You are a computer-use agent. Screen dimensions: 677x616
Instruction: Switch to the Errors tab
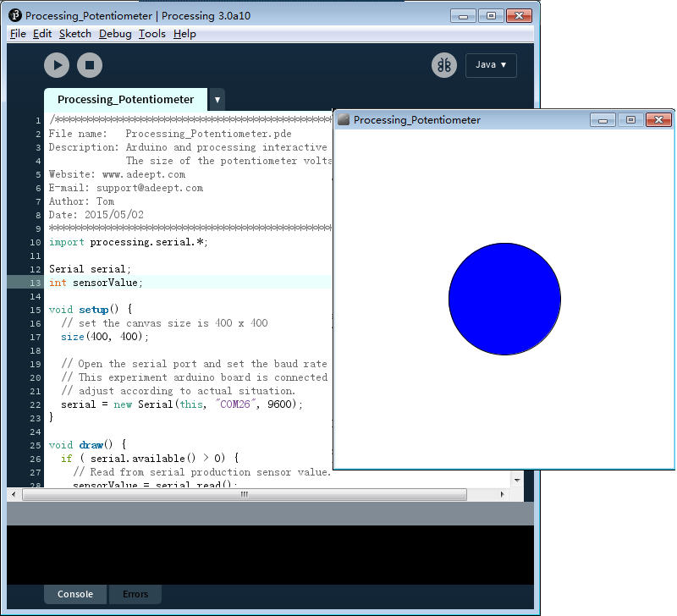(x=135, y=594)
